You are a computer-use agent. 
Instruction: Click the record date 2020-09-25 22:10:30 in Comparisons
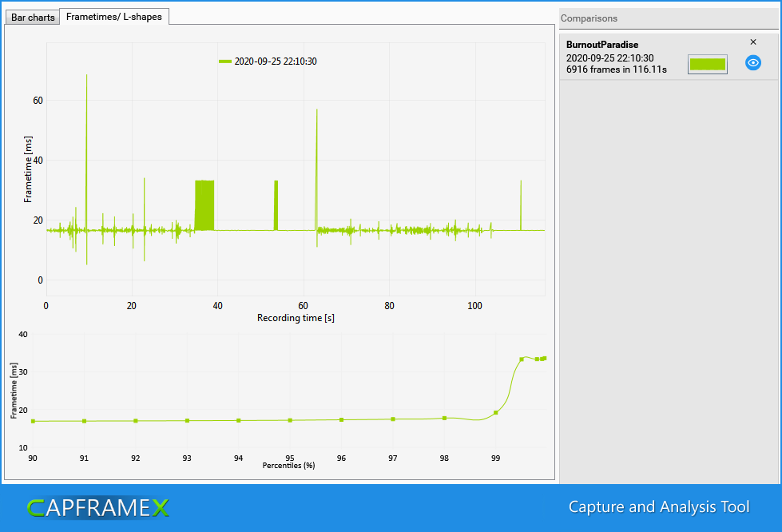[610, 58]
